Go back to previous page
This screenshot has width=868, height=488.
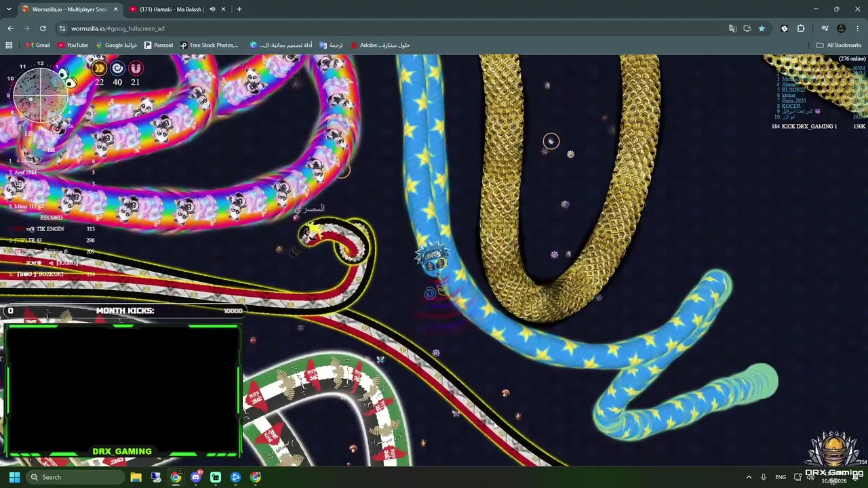[10, 28]
